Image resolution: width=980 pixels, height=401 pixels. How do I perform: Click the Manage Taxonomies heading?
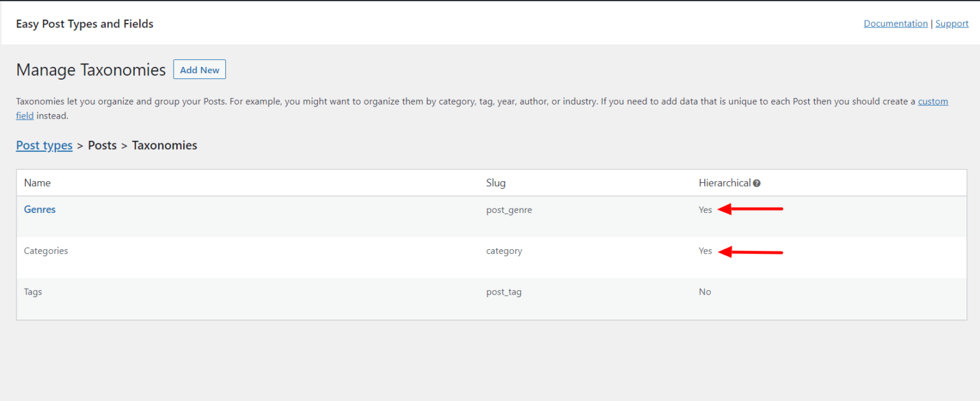coord(91,70)
